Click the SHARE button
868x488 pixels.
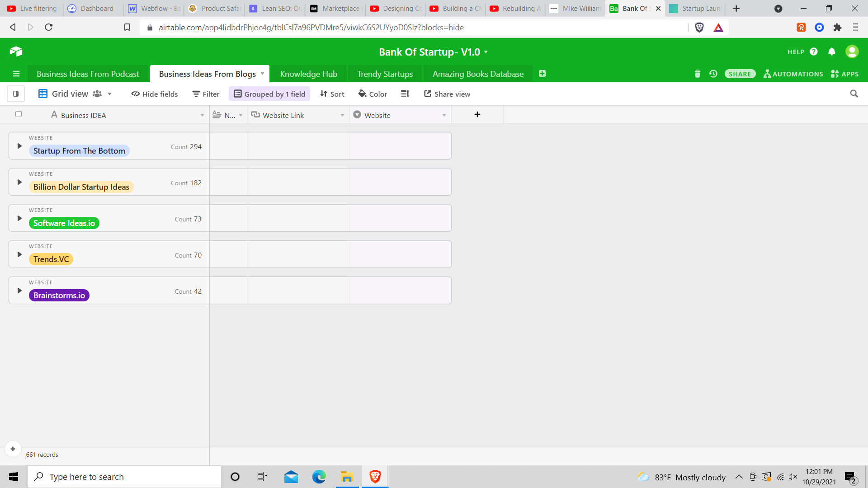(x=740, y=74)
